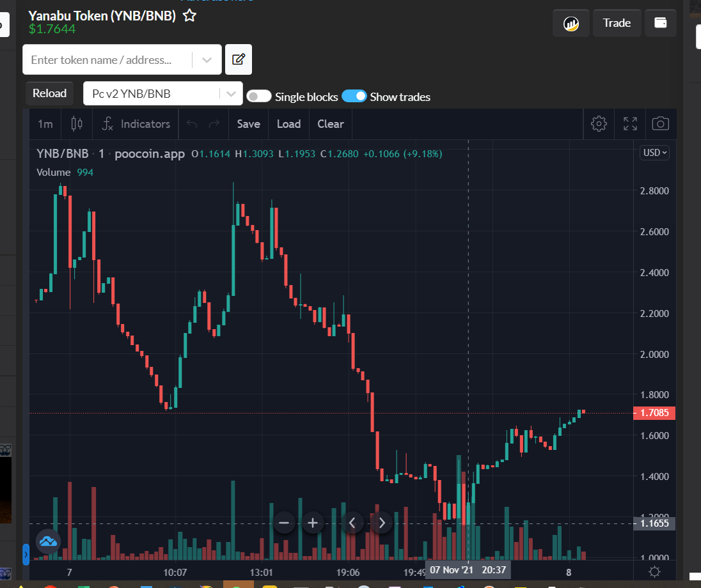Click the Trade button
701x588 pixels.
tap(617, 23)
